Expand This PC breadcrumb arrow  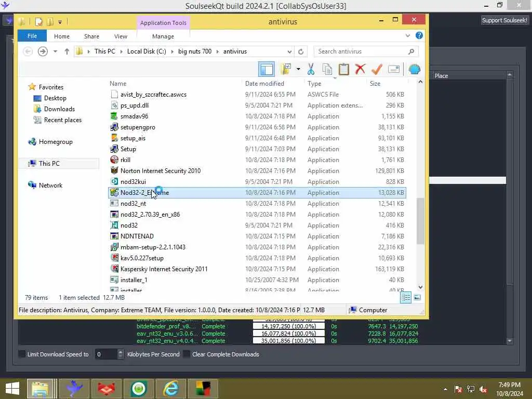(121, 51)
